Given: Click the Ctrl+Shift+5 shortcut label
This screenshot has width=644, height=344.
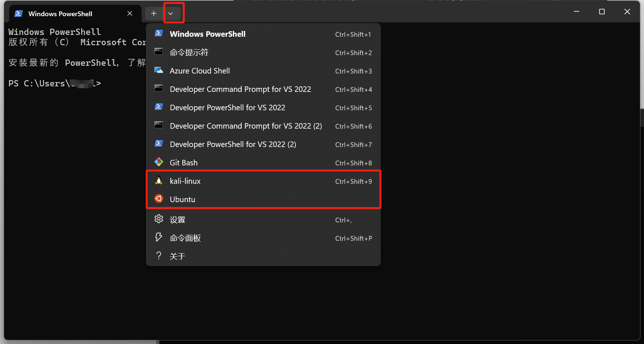Looking at the screenshot, I should tap(353, 108).
